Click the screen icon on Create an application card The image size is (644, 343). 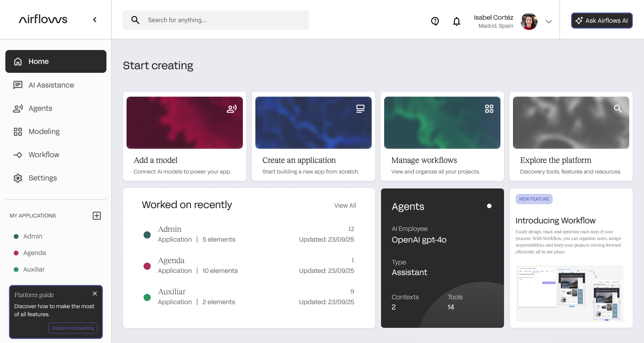click(360, 109)
